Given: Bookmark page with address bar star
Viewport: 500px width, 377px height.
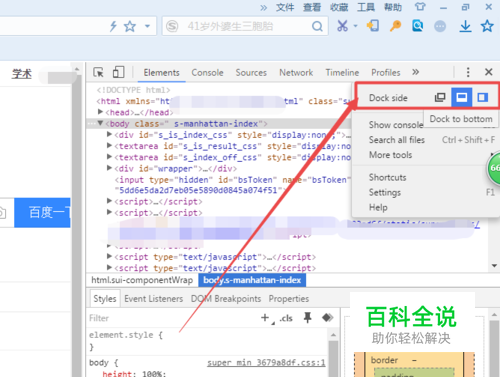Looking at the screenshot, I should click(130, 26).
